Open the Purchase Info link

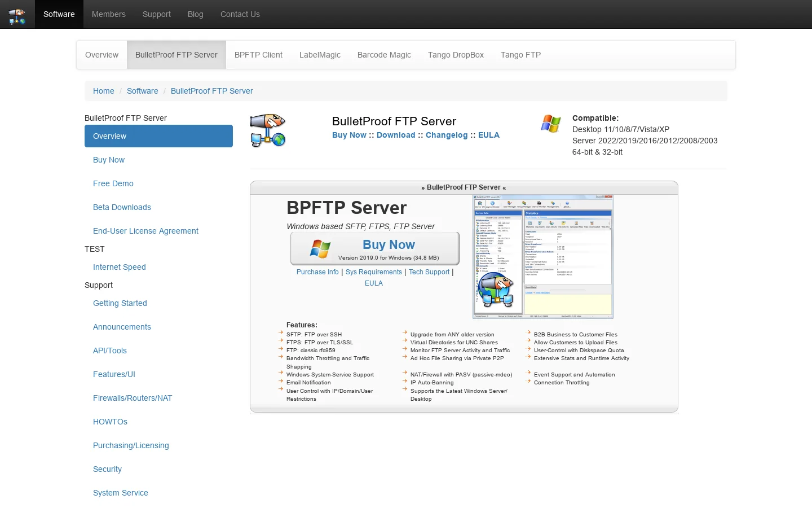pyautogui.click(x=317, y=272)
